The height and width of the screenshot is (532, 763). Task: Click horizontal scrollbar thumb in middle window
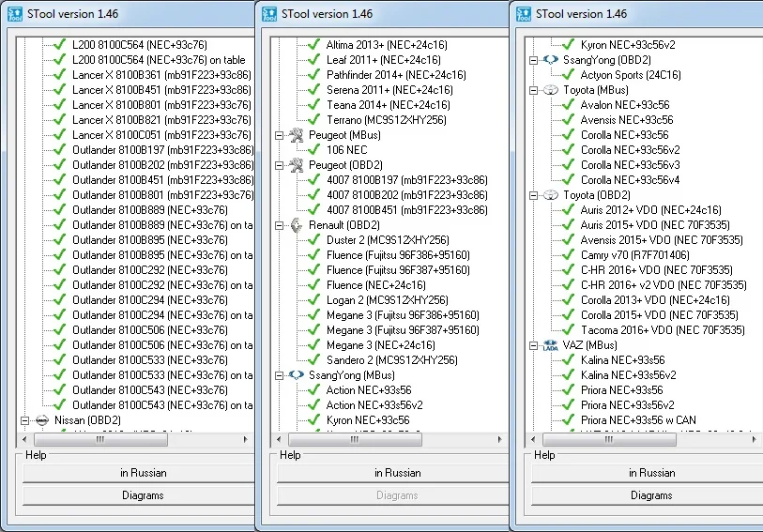(x=356, y=440)
